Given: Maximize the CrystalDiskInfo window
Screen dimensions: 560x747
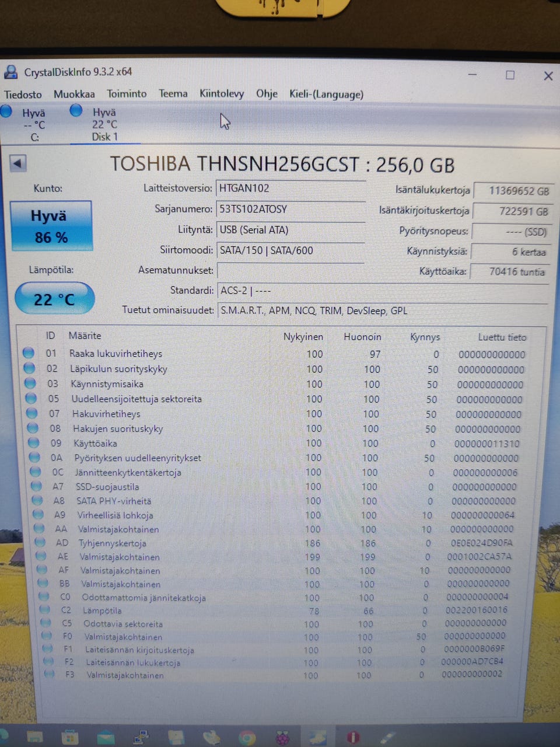Looking at the screenshot, I should pos(510,75).
